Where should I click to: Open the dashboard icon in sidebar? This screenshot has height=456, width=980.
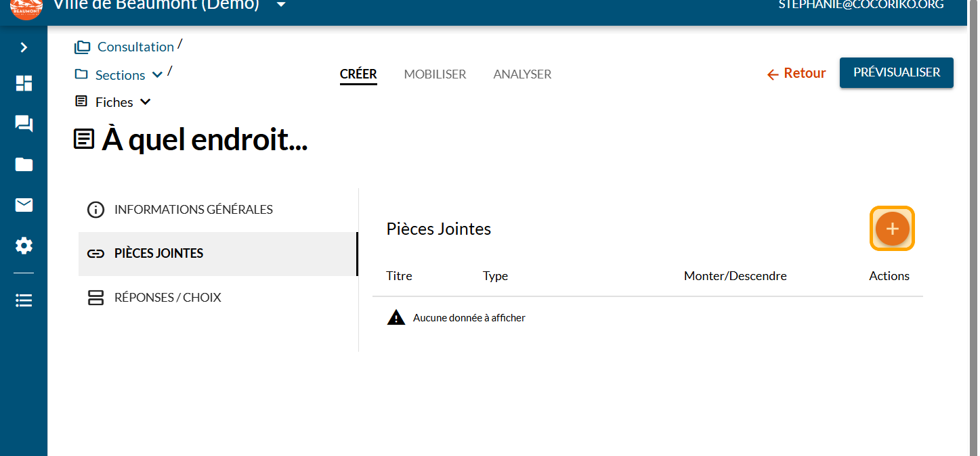click(24, 83)
